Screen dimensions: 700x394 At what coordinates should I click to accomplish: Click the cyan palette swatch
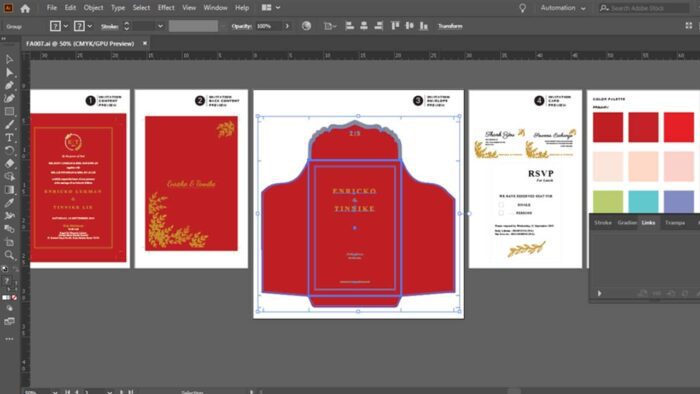(643, 202)
